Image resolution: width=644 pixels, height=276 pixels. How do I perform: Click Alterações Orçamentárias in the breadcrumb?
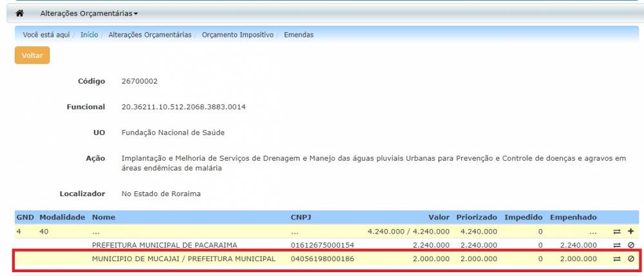(x=149, y=35)
